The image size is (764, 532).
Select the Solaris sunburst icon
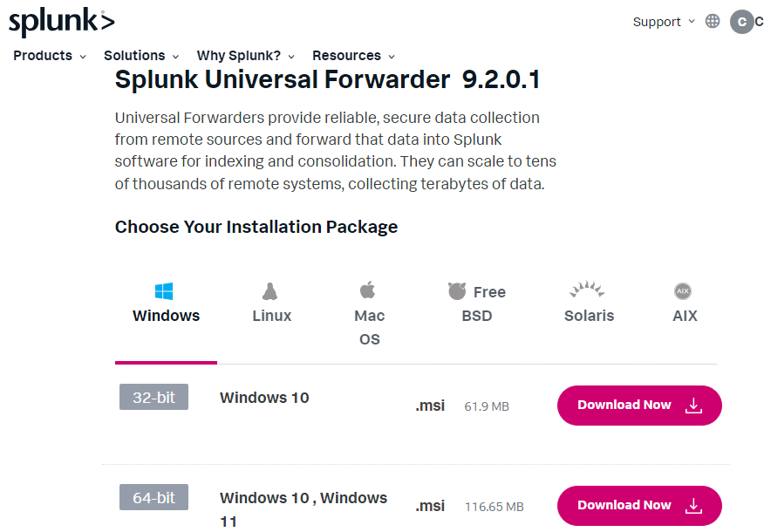coord(587,290)
